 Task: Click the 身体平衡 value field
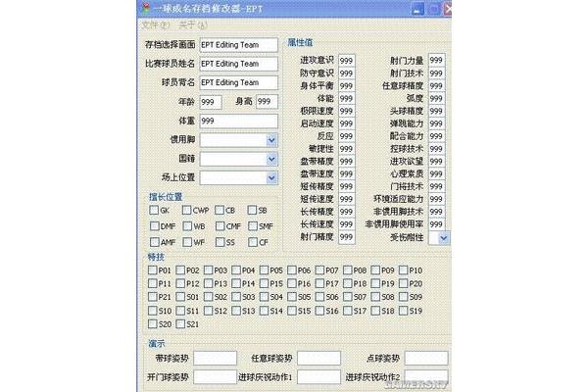[347, 86]
